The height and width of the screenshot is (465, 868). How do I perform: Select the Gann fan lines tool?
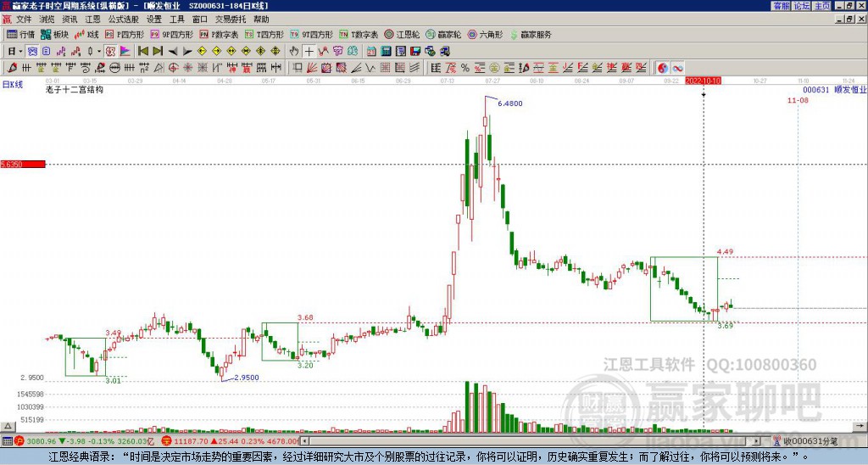pyautogui.click(x=312, y=68)
